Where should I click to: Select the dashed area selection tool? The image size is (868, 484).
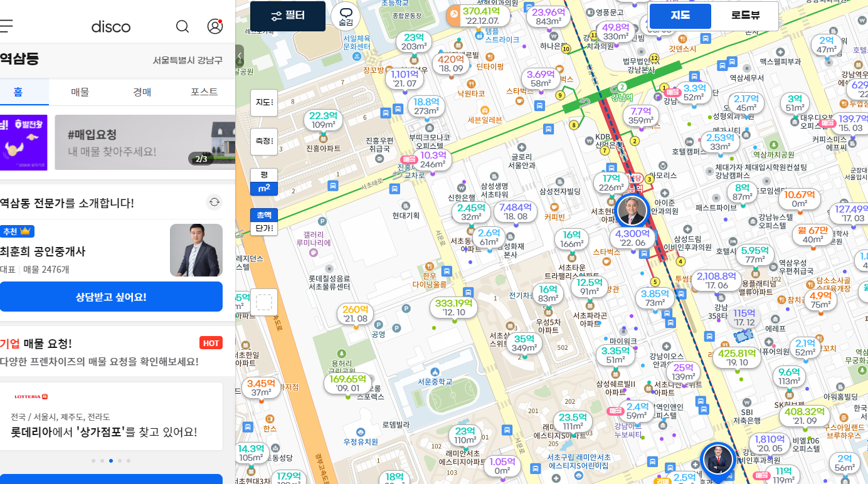coord(265,302)
